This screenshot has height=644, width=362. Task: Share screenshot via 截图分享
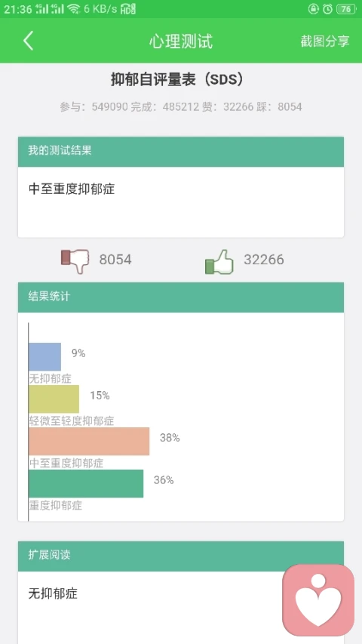click(x=324, y=41)
